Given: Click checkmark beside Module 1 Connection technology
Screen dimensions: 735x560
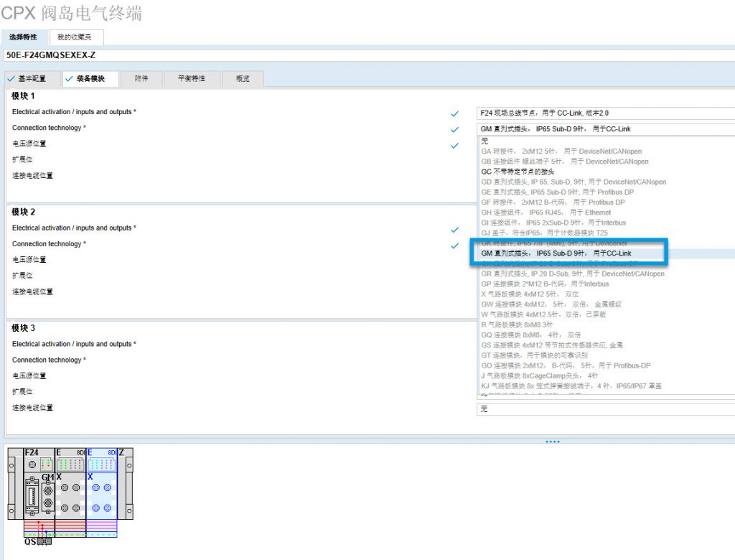Looking at the screenshot, I should 454,129.
